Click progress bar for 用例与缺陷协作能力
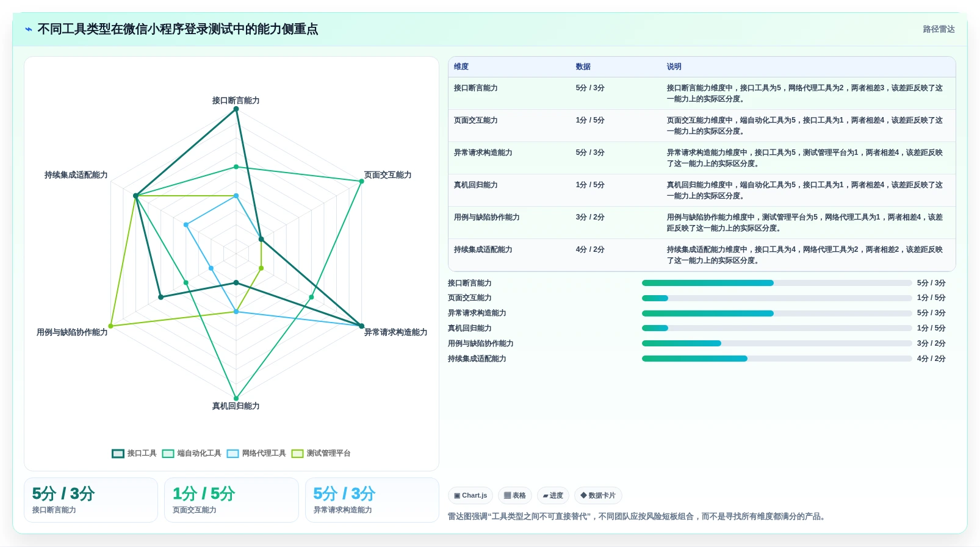 click(x=777, y=343)
